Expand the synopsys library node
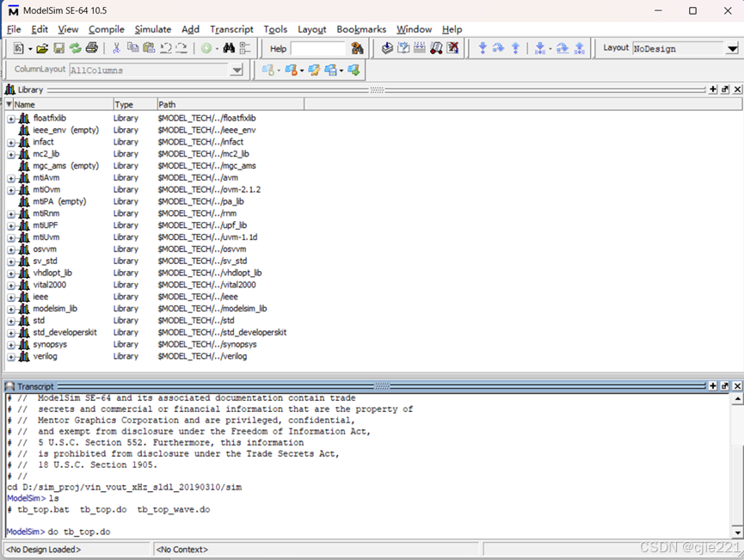 (11, 345)
